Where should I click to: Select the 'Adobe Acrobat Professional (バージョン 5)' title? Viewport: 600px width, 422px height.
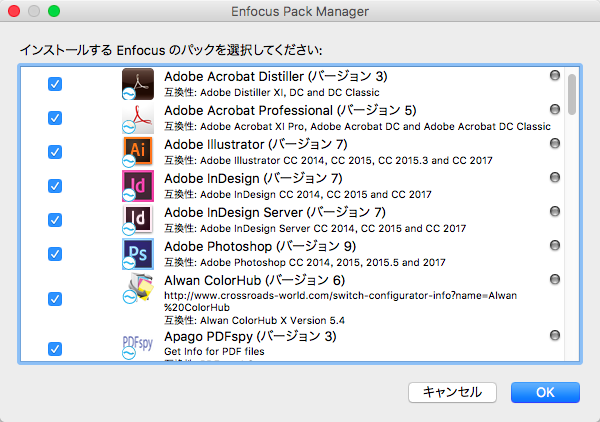pyautogui.click(x=290, y=111)
